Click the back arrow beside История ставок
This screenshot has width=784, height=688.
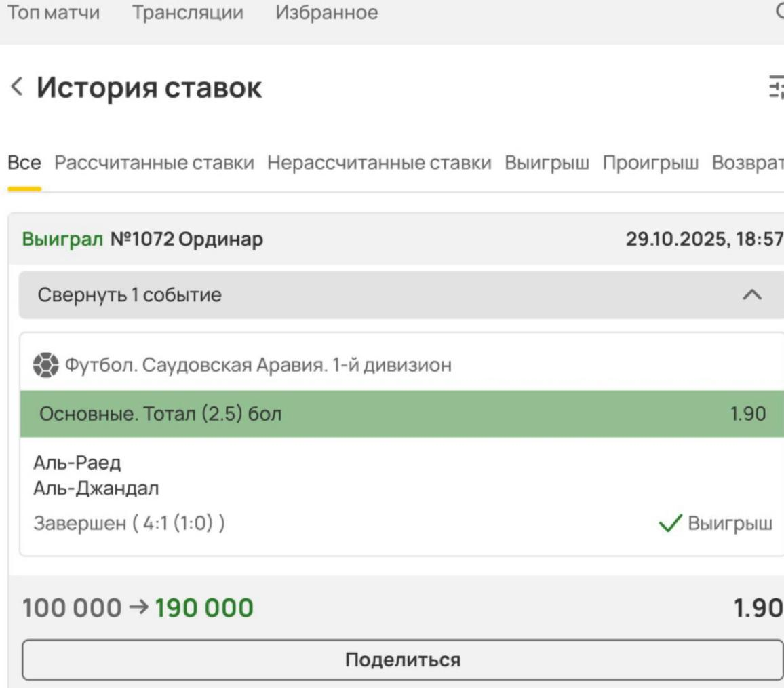(16, 88)
